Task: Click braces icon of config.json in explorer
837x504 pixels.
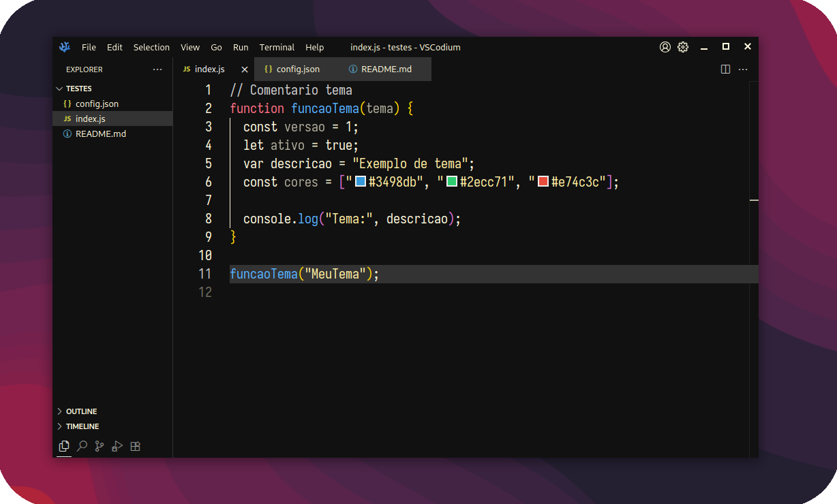Action: tap(67, 104)
